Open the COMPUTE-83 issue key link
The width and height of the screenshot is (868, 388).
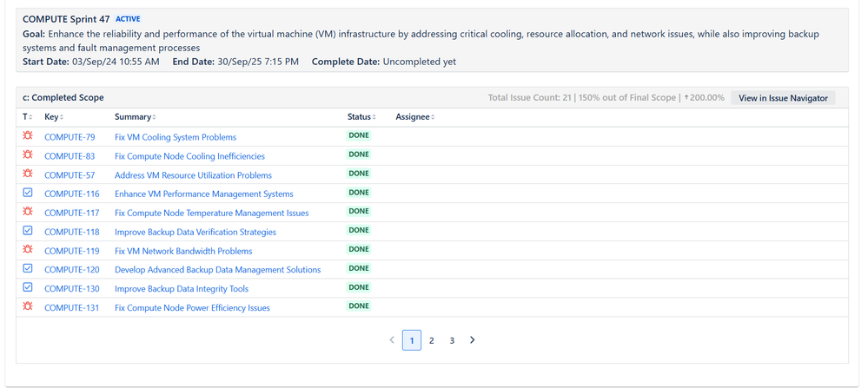pos(70,156)
